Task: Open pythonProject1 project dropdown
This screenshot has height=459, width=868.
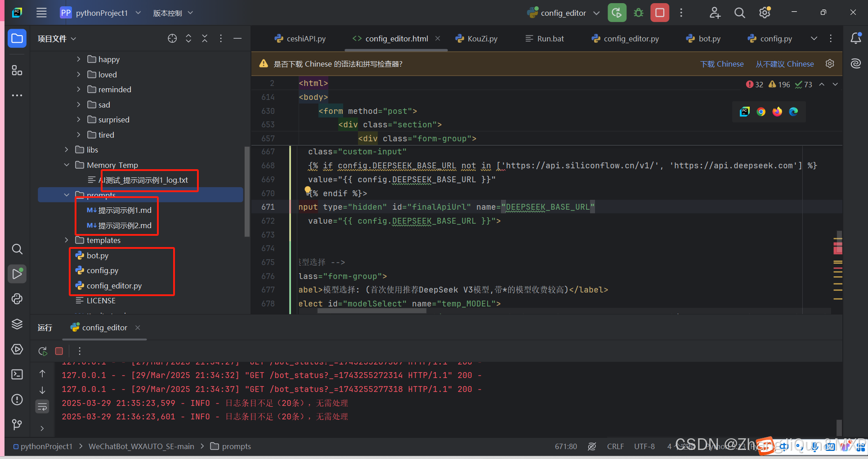Action: (x=101, y=13)
